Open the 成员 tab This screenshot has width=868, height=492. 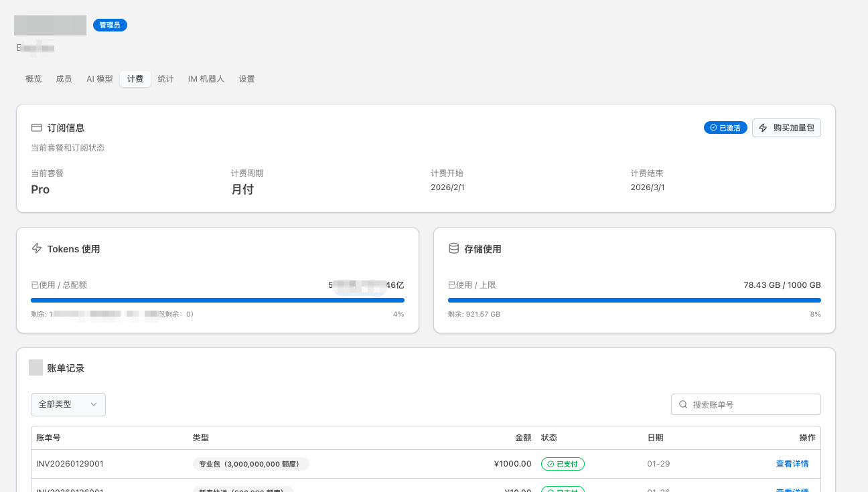64,78
